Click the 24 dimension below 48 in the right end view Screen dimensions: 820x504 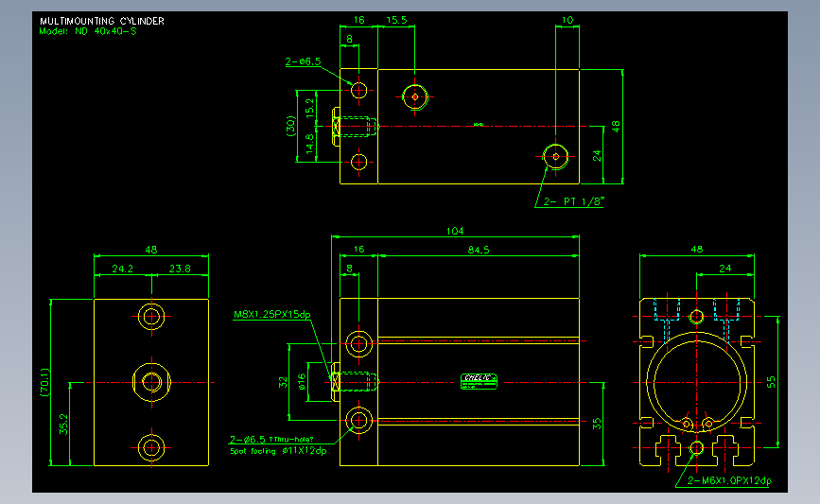coord(724,269)
